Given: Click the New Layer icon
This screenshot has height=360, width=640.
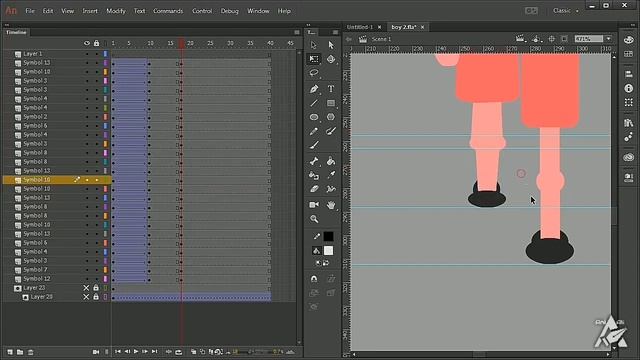Looking at the screenshot, I should click(10, 352).
